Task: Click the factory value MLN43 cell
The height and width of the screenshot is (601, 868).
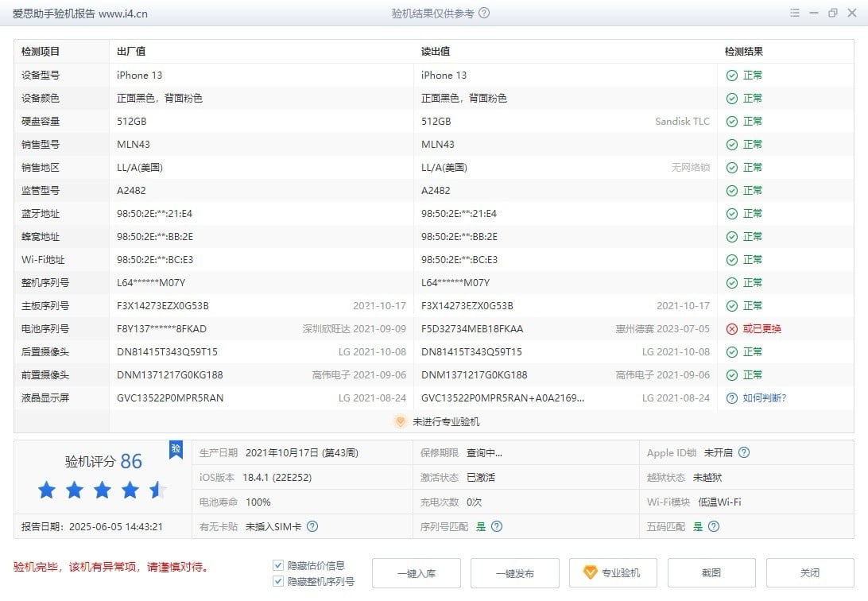Action: coord(134,145)
